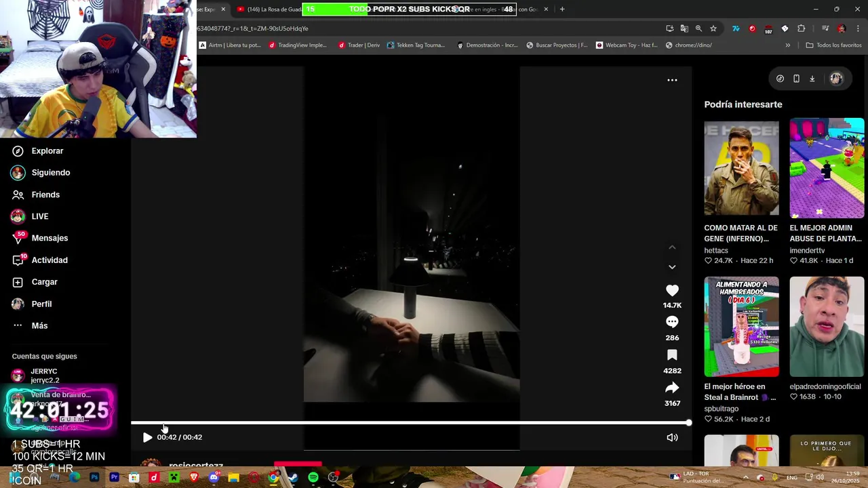This screenshot has height=488, width=868.
Task: Click the end of the video progress bar
Action: coord(688,423)
